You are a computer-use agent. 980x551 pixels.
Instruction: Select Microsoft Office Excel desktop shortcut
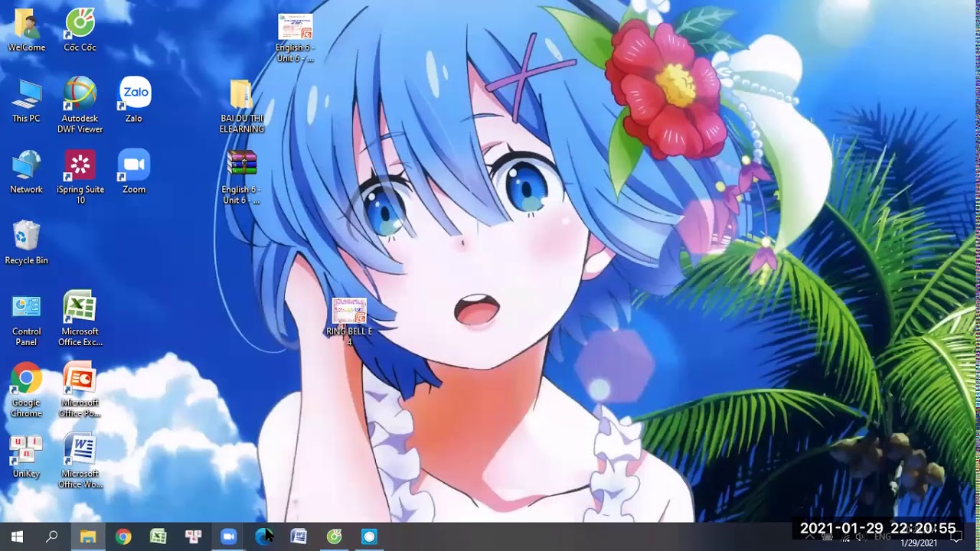[80, 319]
